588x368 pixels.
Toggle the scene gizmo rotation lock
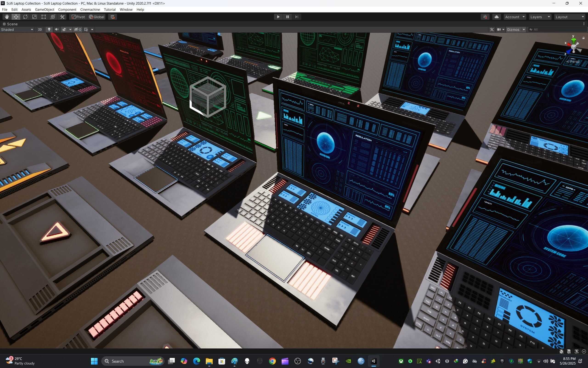pyautogui.click(x=583, y=38)
